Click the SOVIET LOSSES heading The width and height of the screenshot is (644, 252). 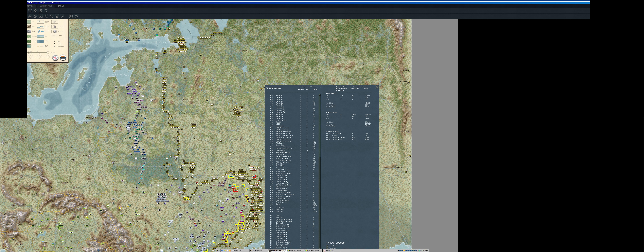332,112
